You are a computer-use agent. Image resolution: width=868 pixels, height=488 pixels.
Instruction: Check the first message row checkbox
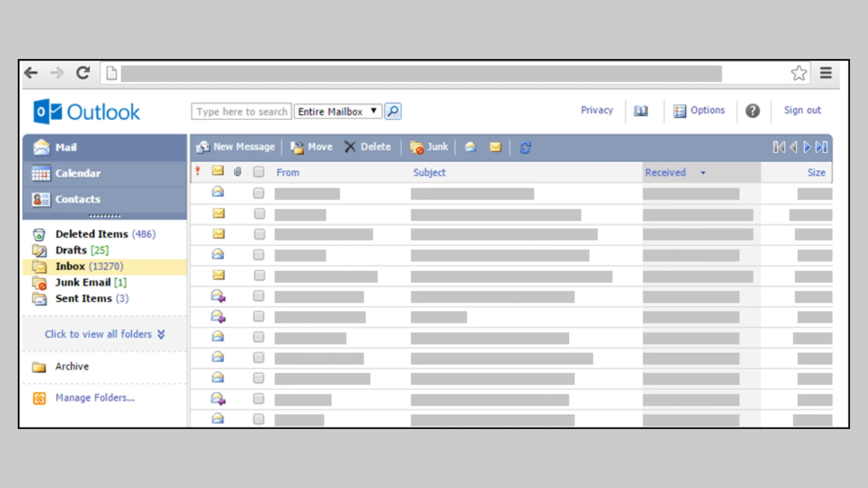259,193
